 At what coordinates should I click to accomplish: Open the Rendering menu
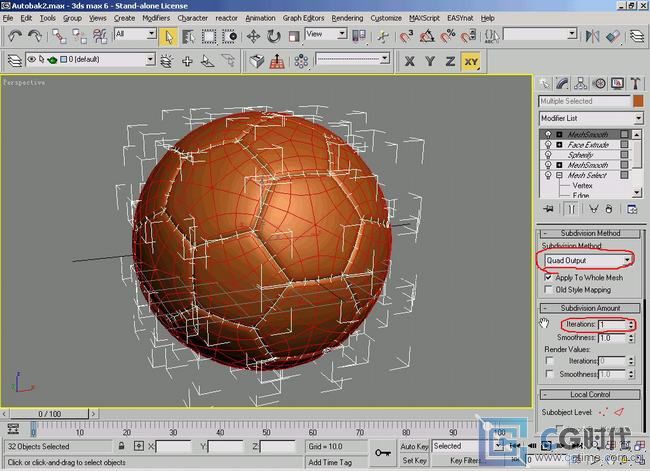[x=347, y=18]
